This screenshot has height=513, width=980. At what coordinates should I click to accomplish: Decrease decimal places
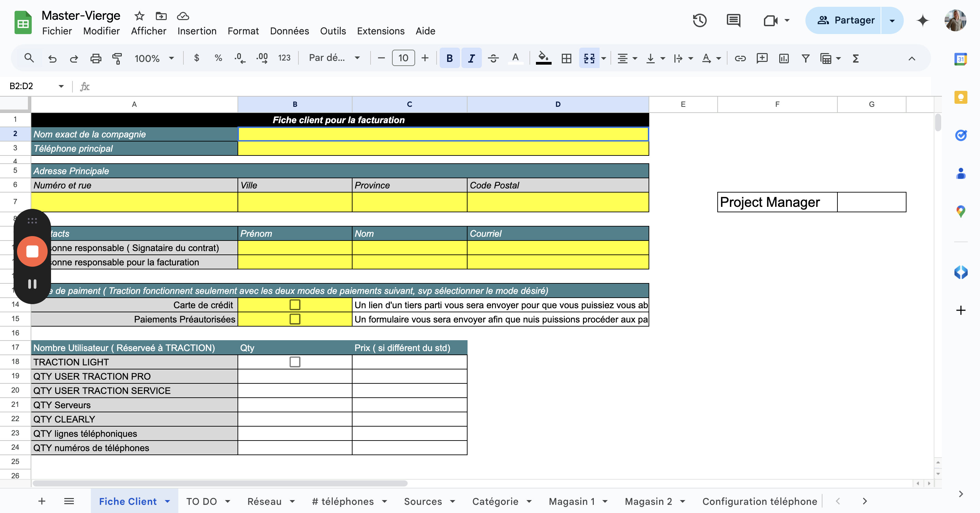pos(240,58)
